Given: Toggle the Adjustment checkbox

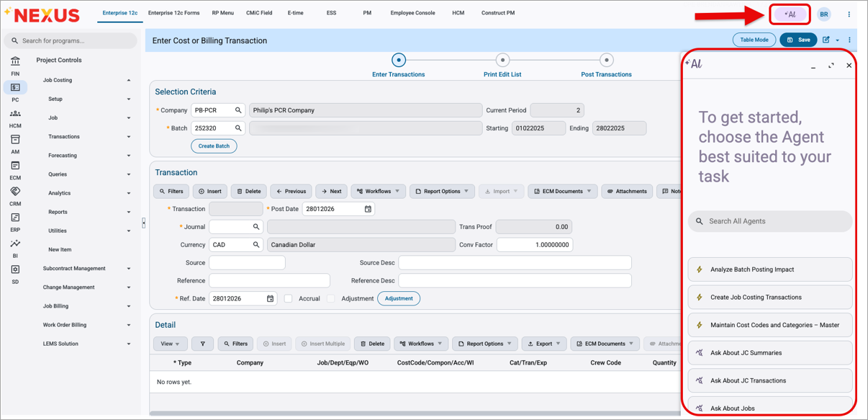Looking at the screenshot, I should point(331,298).
